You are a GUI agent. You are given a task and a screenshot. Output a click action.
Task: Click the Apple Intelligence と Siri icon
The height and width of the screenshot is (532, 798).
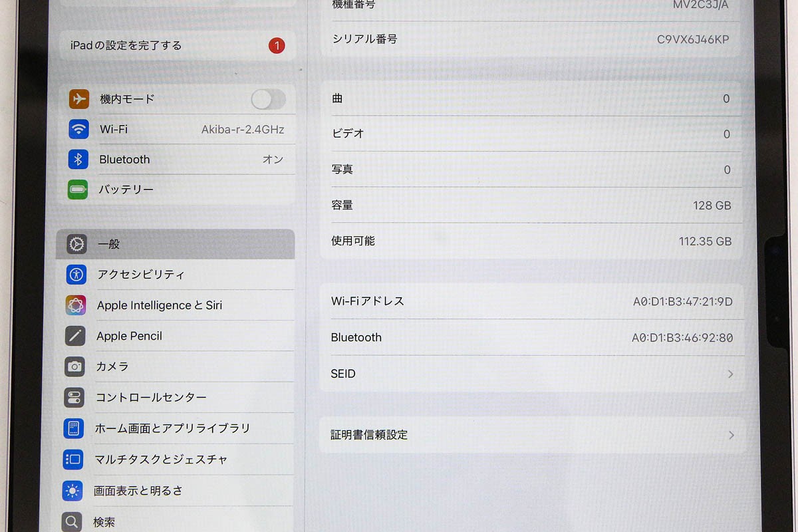click(75, 305)
